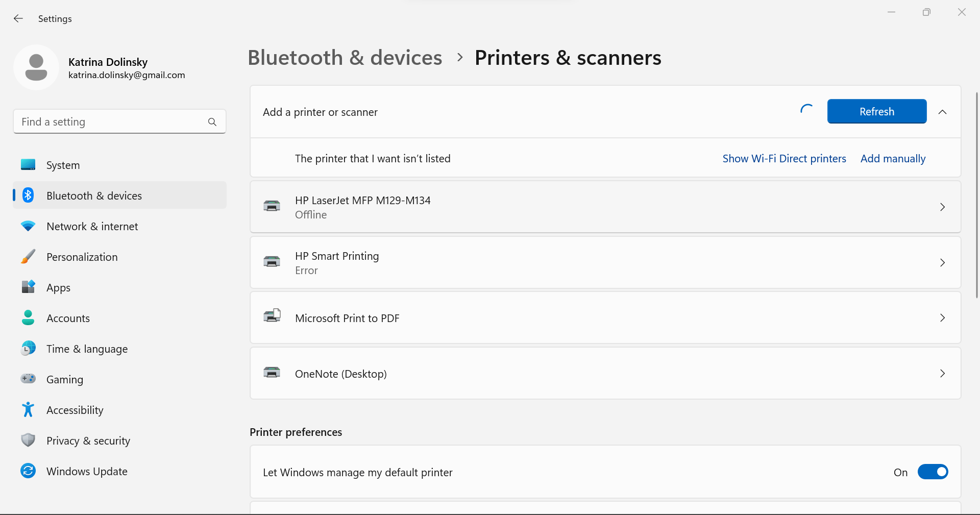Click the Windows Update sync icon
The width and height of the screenshot is (980, 515).
click(28, 471)
